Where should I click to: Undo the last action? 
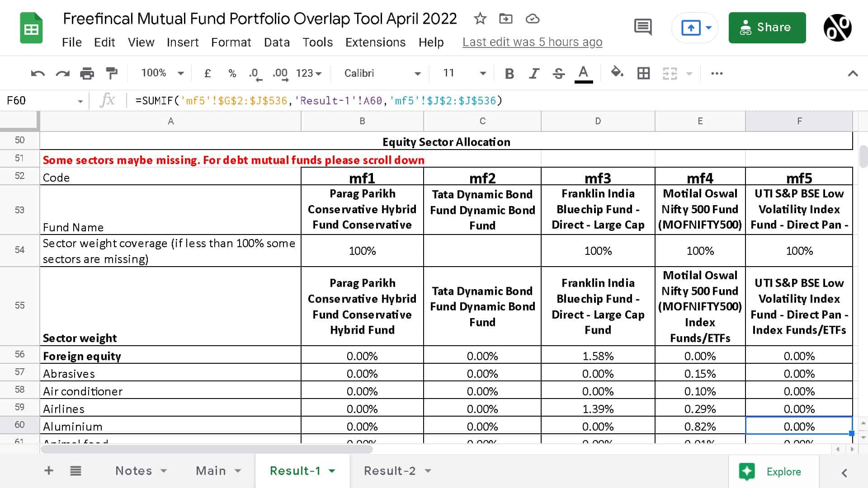pos(38,73)
